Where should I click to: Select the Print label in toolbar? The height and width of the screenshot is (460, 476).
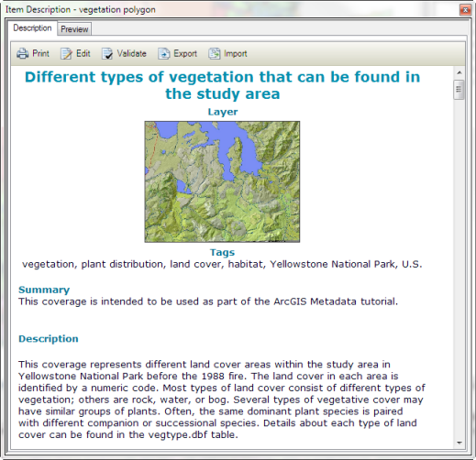point(40,53)
